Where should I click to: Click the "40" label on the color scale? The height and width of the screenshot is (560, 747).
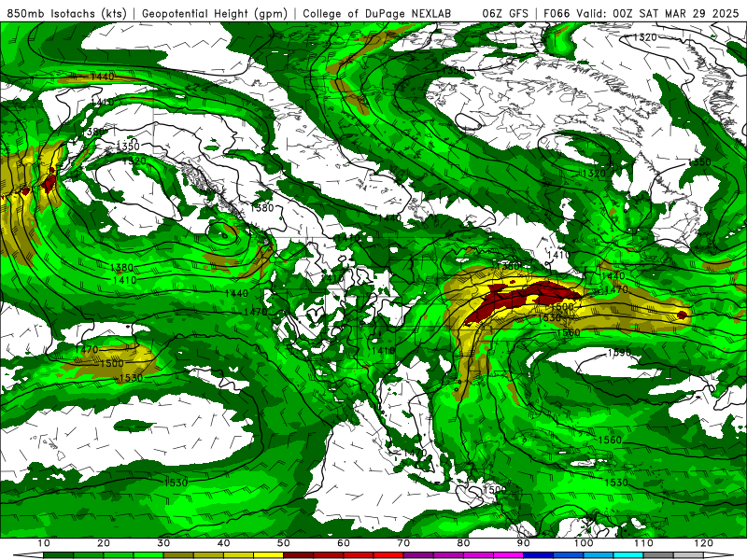coord(223,543)
